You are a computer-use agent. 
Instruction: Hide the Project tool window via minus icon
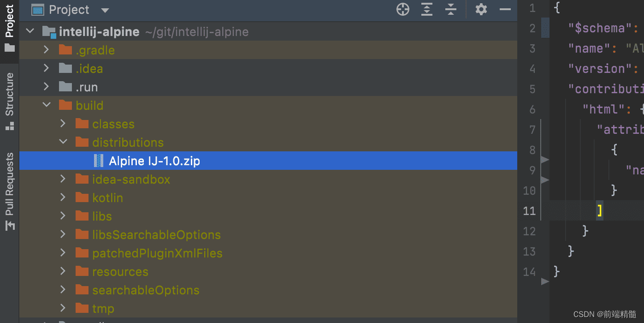pos(505,9)
